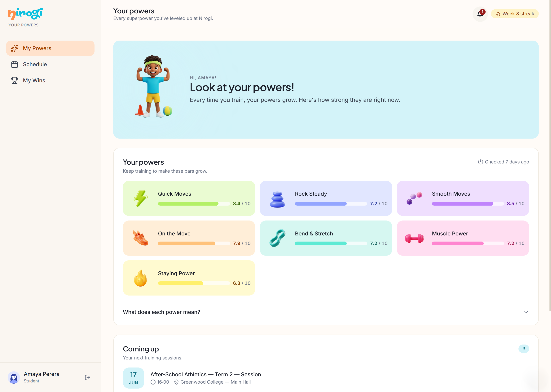Click Greenwood College — Main Hall location

pyautogui.click(x=215, y=382)
